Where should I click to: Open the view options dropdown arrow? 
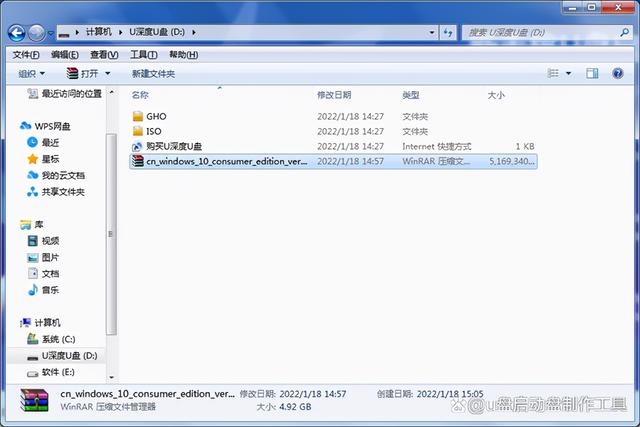[569, 74]
